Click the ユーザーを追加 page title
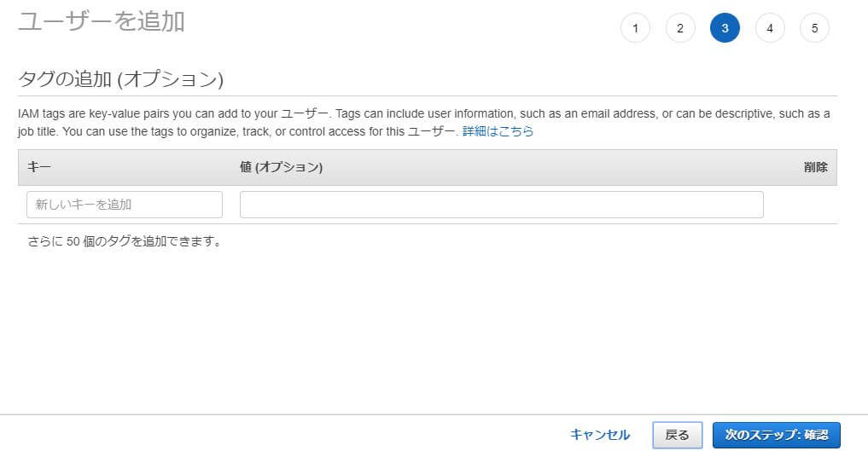 point(102,22)
